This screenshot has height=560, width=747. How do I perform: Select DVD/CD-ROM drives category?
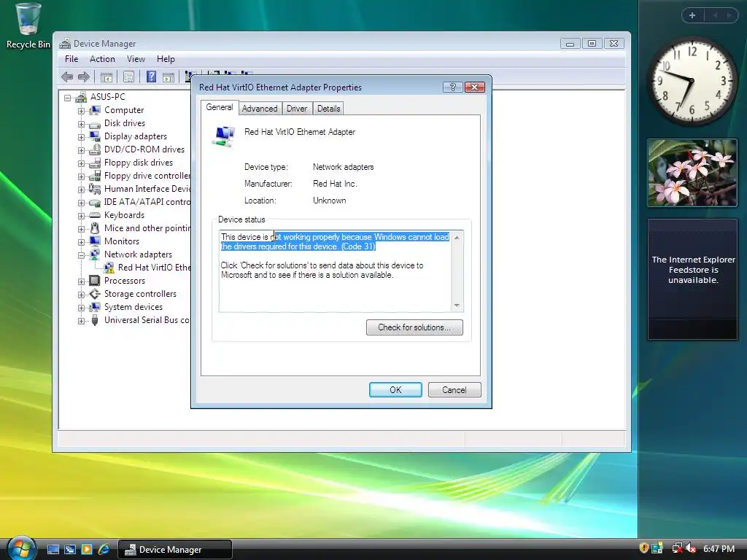click(144, 149)
